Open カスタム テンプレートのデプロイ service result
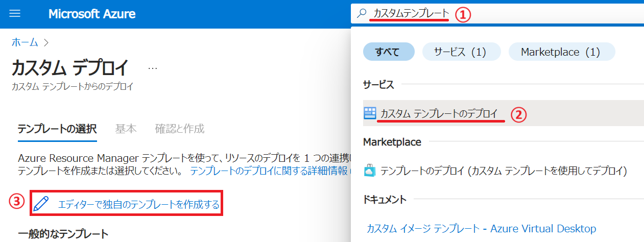Image resolution: width=644 pixels, height=242 pixels. (503, 113)
